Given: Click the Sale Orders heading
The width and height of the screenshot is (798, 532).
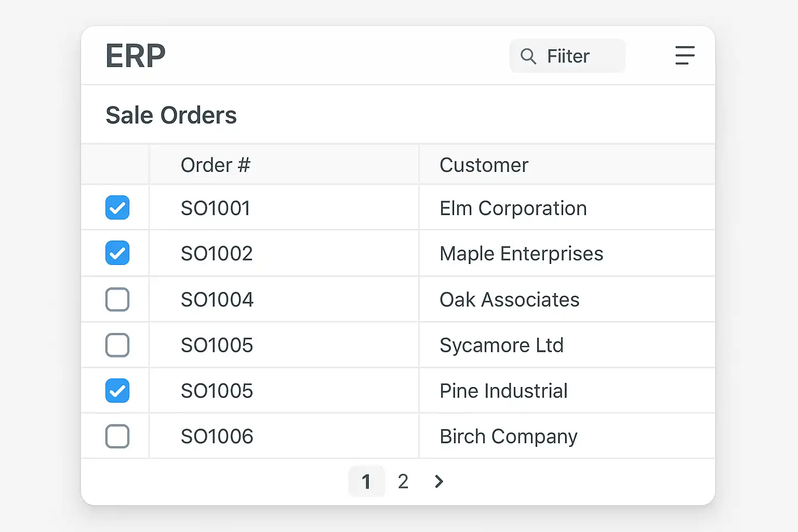Looking at the screenshot, I should coord(171,115).
